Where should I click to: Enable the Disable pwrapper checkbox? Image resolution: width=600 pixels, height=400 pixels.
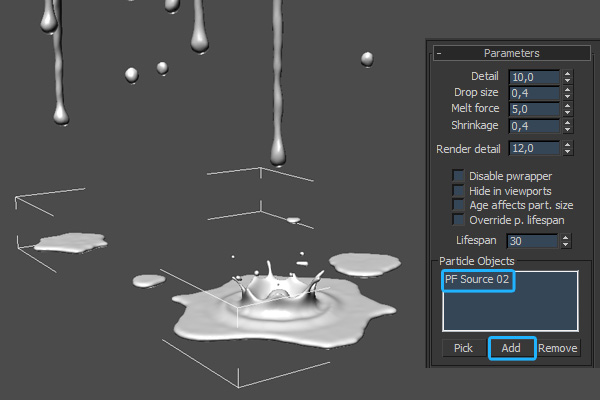pyautogui.click(x=459, y=176)
